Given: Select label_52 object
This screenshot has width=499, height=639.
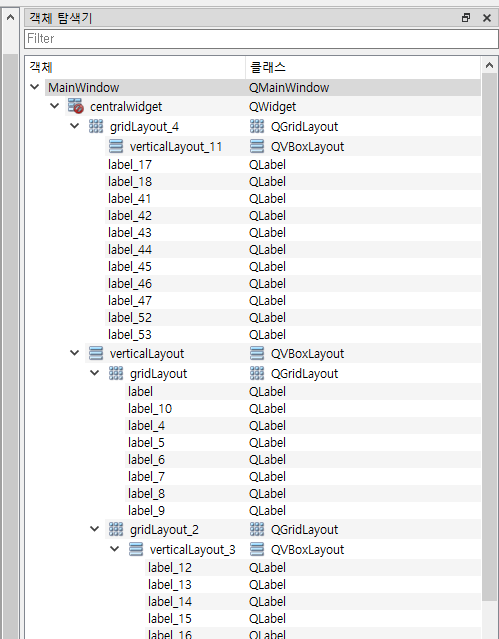Looking at the screenshot, I should click(130, 317).
